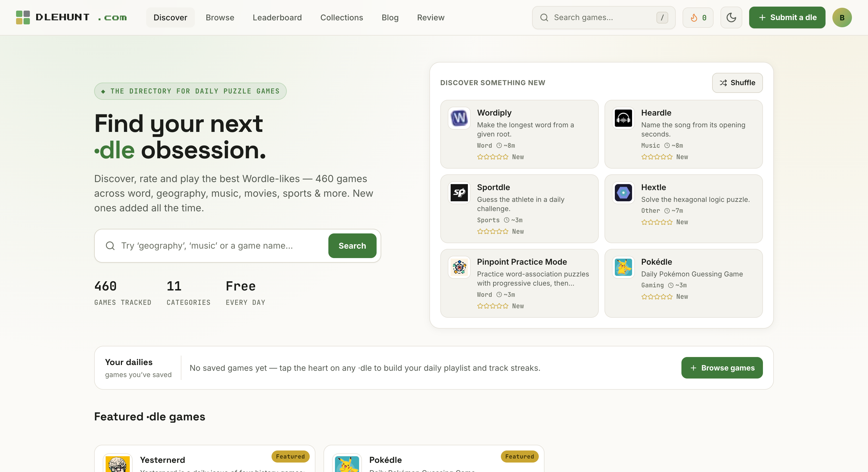Click the Featured badge on the featured Pokédle card
Screen dimensions: 868x472
[519, 457]
